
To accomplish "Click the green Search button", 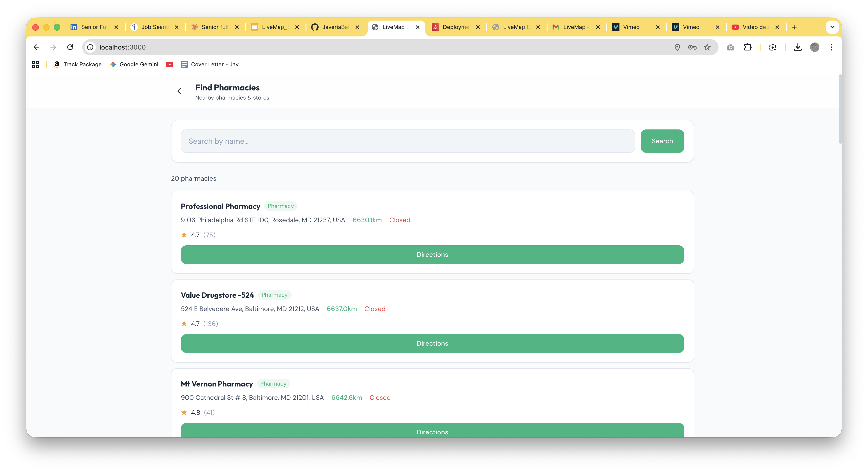I will point(662,141).
